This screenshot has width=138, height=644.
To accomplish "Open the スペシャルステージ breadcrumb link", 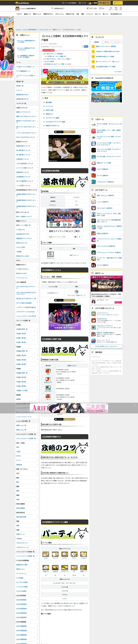I will tap(45, 30).
